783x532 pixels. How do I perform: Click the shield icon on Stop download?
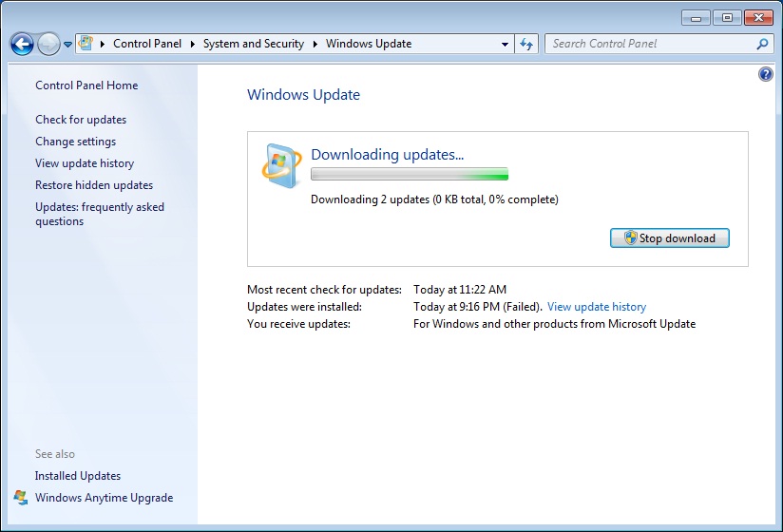coord(630,237)
